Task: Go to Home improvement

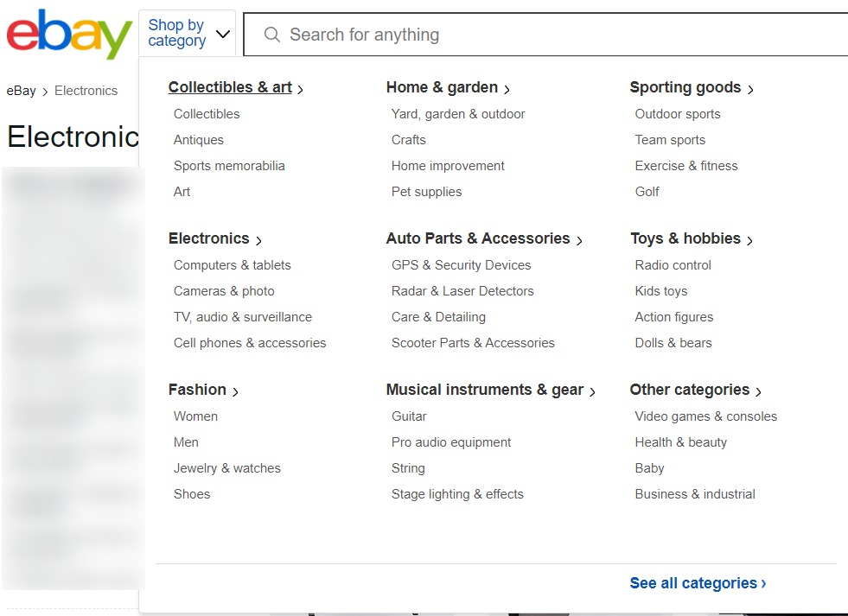Action: tap(448, 166)
